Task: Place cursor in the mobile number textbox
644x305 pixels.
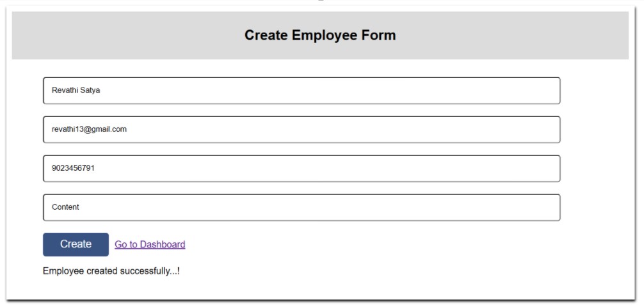Action: (x=302, y=169)
